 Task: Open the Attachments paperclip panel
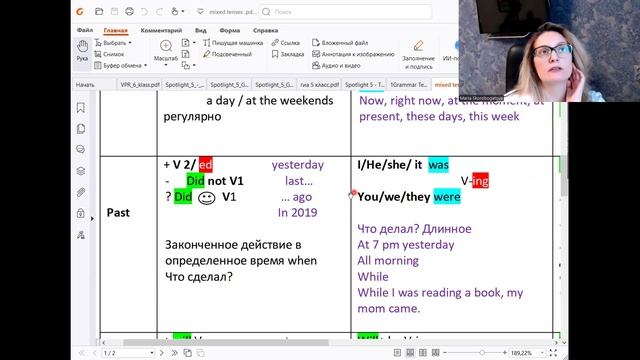click(x=81, y=192)
